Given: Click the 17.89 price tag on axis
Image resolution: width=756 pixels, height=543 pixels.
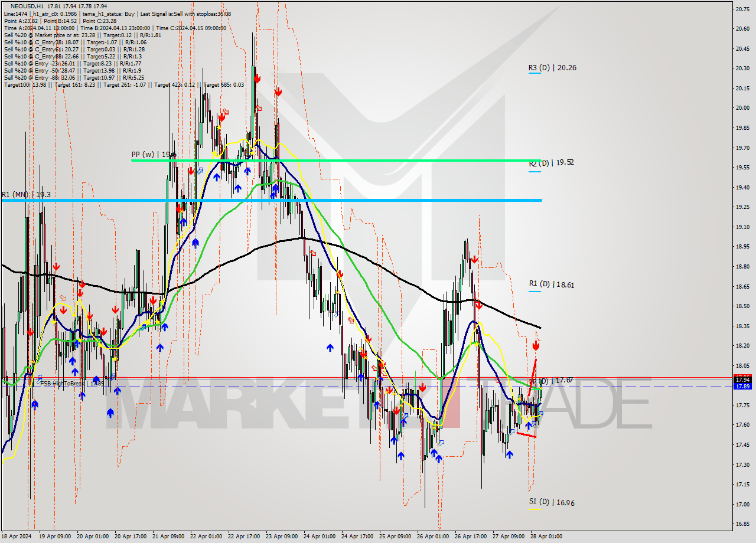Looking at the screenshot, I should coord(742,386).
